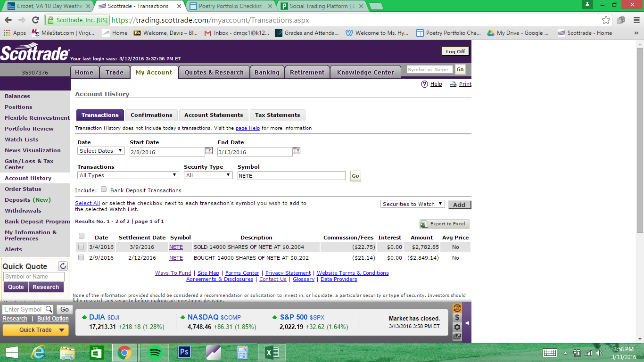Open the Build Option link

tap(53, 319)
